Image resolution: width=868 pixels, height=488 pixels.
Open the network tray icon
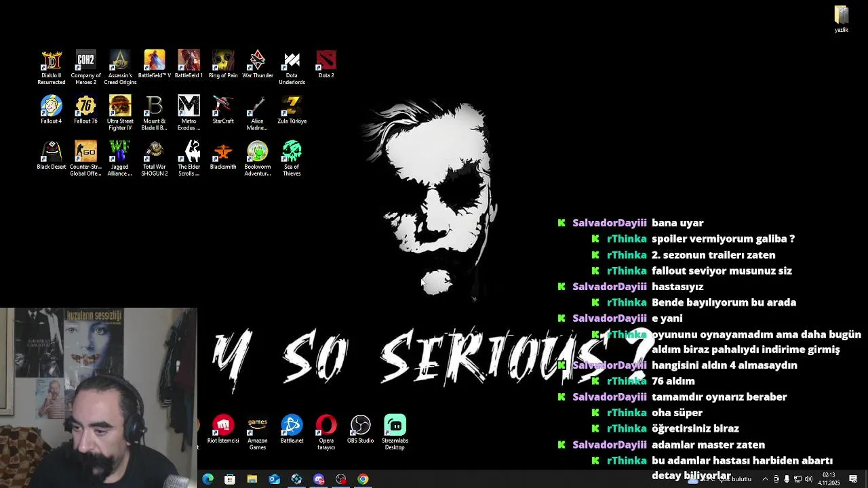tap(797, 479)
